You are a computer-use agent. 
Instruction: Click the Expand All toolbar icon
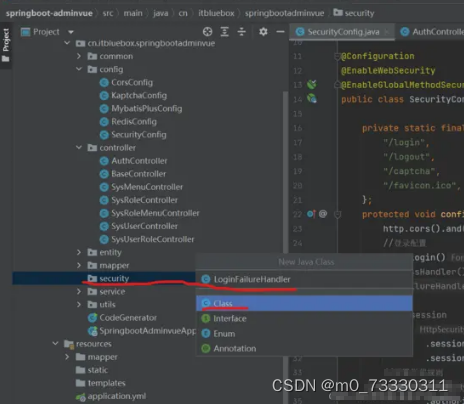pos(225,32)
